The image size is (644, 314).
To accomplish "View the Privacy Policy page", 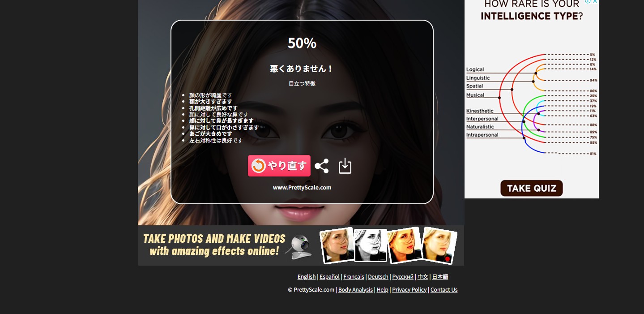I will 409,290.
